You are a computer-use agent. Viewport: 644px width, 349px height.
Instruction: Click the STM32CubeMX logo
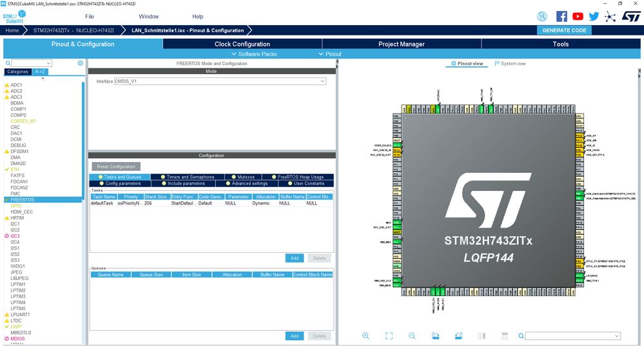point(14,17)
